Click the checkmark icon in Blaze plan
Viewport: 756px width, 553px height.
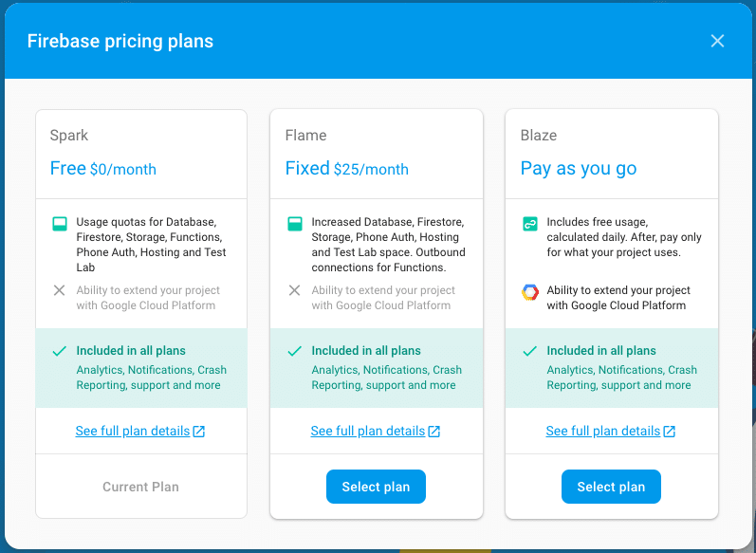[530, 351]
